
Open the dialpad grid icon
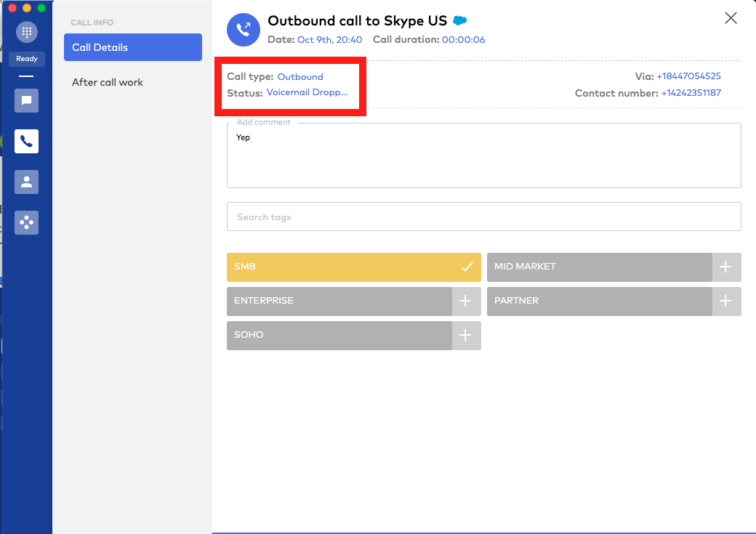tap(26, 32)
